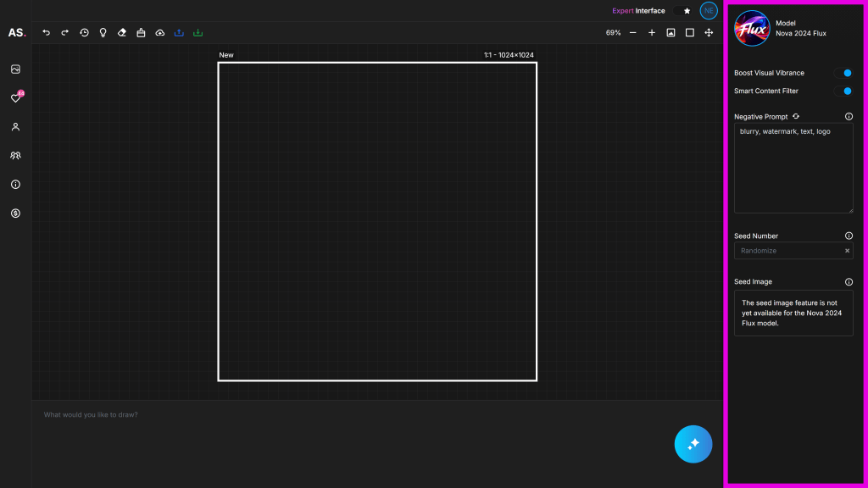
Task: Open the single user profile sidebar icon
Action: (x=15, y=127)
